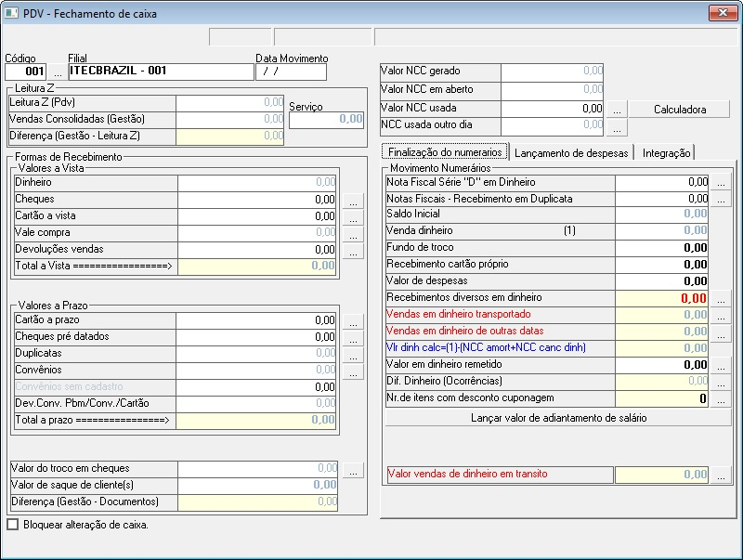The image size is (743, 560).
Task: Select the Integração tab
Action: click(666, 153)
